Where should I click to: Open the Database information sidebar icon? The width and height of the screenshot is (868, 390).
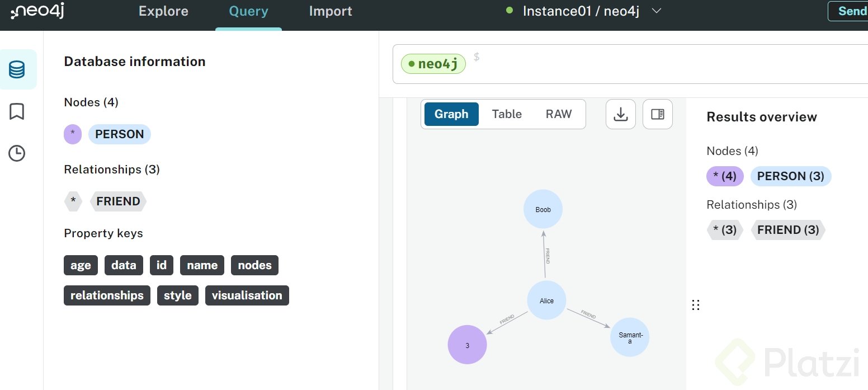(17, 69)
